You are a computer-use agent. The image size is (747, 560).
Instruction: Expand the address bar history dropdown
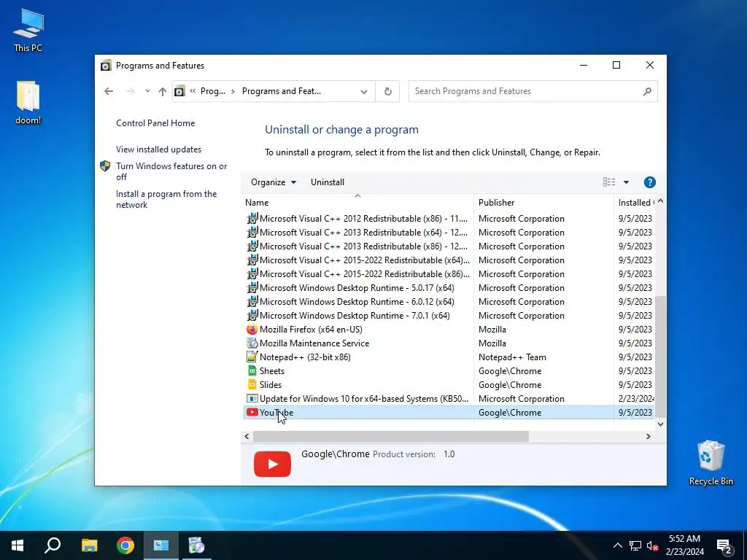click(x=364, y=91)
